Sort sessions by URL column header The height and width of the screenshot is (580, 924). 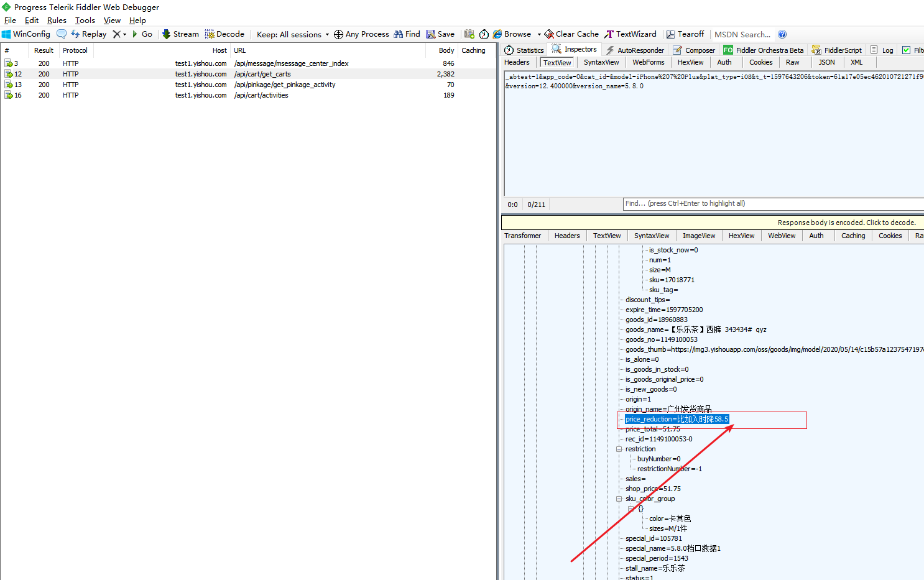pyautogui.click(x=328, y=50)
